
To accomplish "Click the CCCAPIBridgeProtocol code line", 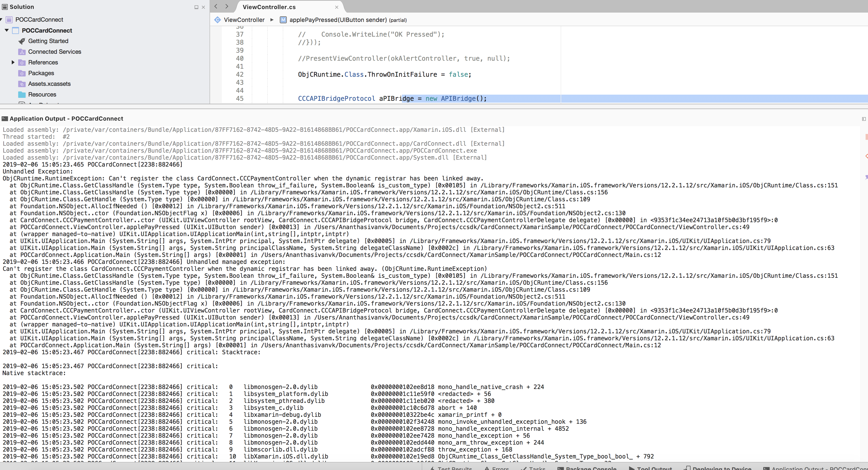I will (x=392, y=99).
